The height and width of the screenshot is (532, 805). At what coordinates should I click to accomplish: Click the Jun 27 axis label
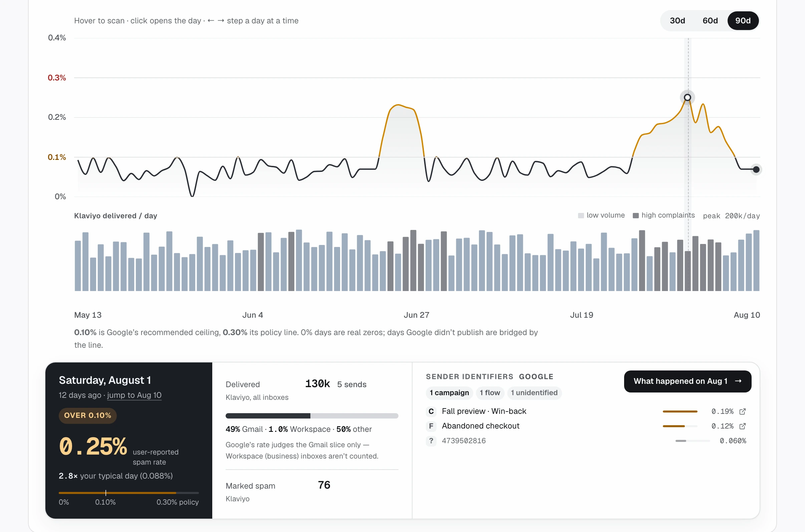point(416,315)
